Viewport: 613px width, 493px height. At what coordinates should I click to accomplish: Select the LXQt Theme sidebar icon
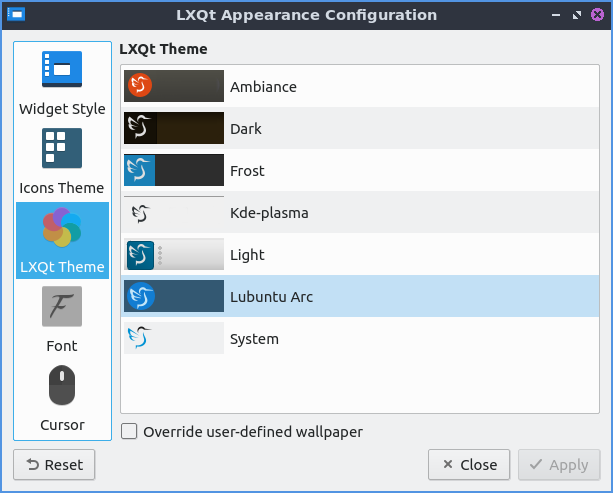(62, 228)
